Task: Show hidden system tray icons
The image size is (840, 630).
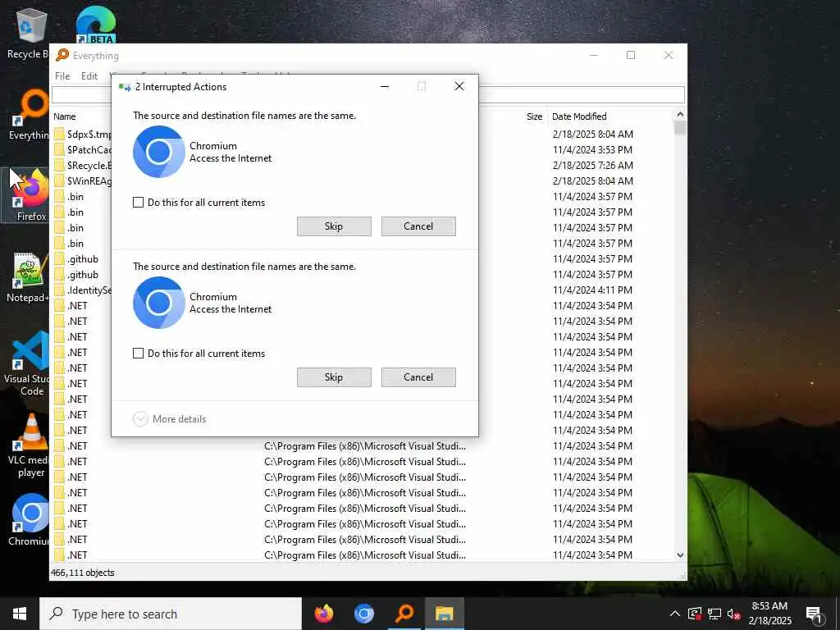Action: 675,614
